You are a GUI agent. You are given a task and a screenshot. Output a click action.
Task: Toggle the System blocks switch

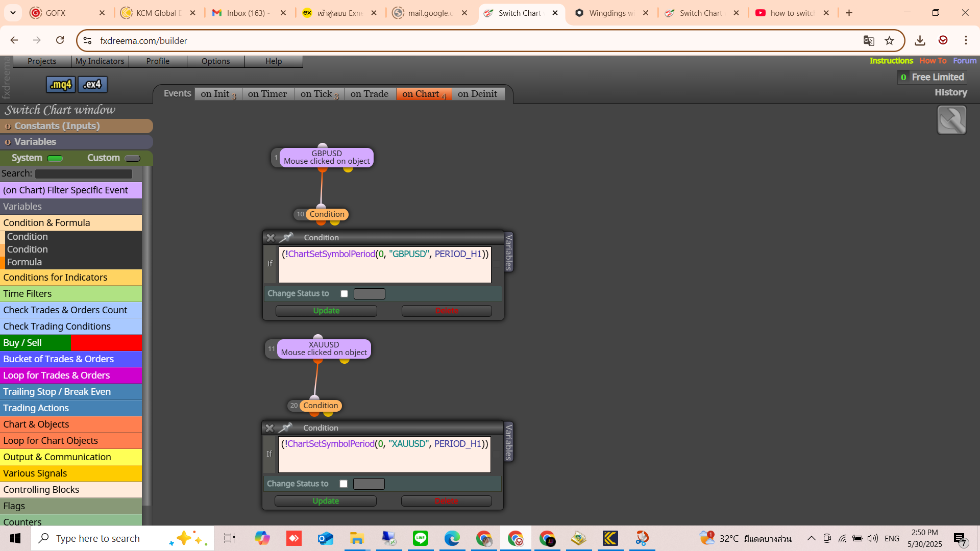55,158
